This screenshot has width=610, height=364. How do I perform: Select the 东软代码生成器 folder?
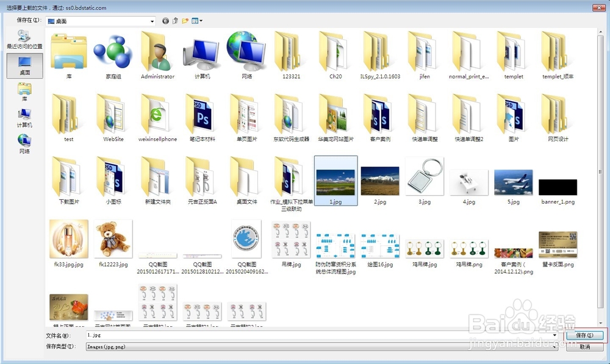coord(291,119)
